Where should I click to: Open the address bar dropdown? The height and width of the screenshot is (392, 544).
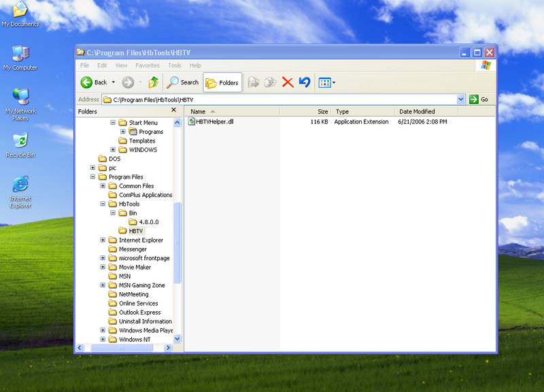point(460,99)
